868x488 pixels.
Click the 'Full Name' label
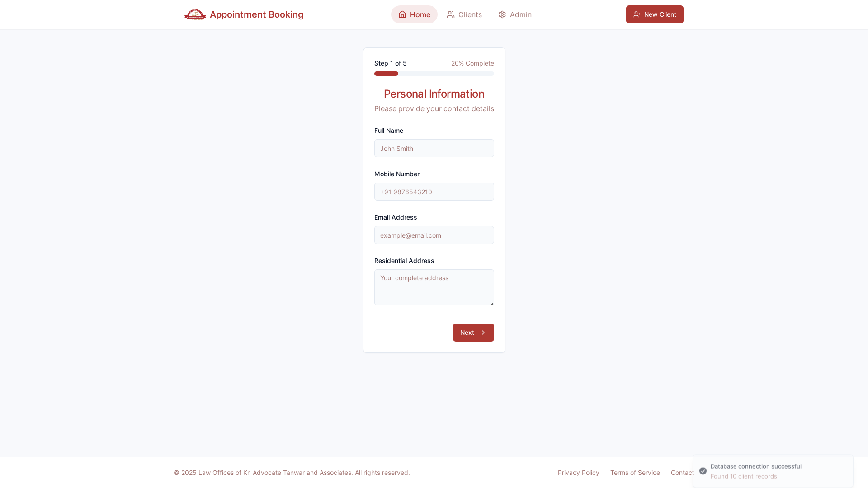[x=389, y=131]
